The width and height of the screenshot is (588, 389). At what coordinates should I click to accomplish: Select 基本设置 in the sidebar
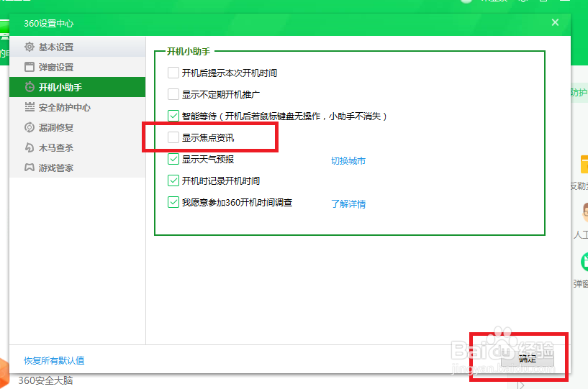77,47
